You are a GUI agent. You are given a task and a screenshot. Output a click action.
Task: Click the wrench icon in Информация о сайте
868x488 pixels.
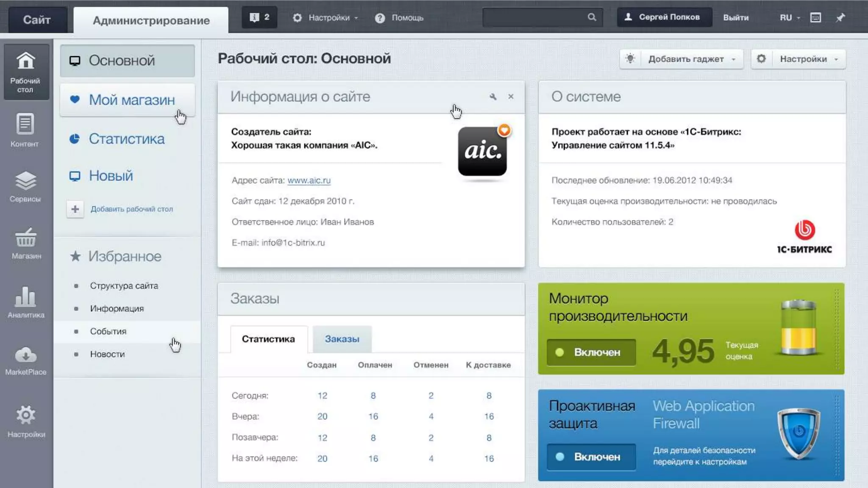[x=492, y=97]
